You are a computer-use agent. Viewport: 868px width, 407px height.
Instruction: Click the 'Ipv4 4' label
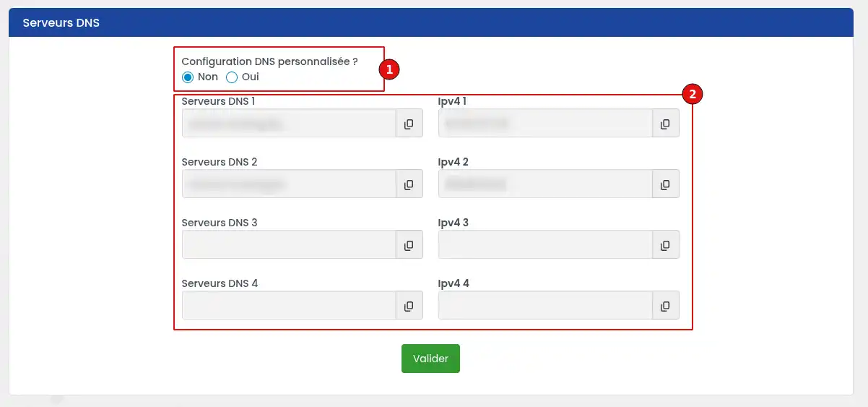pos(453,283)
